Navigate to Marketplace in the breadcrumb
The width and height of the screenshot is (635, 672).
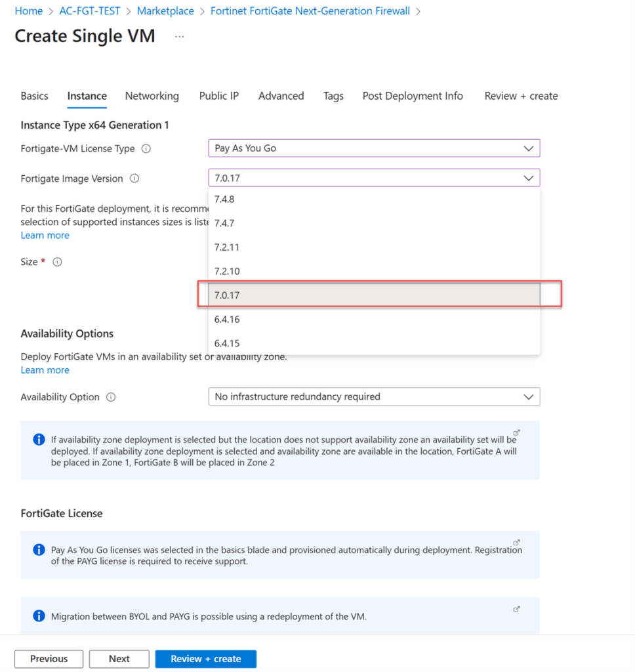165,11
